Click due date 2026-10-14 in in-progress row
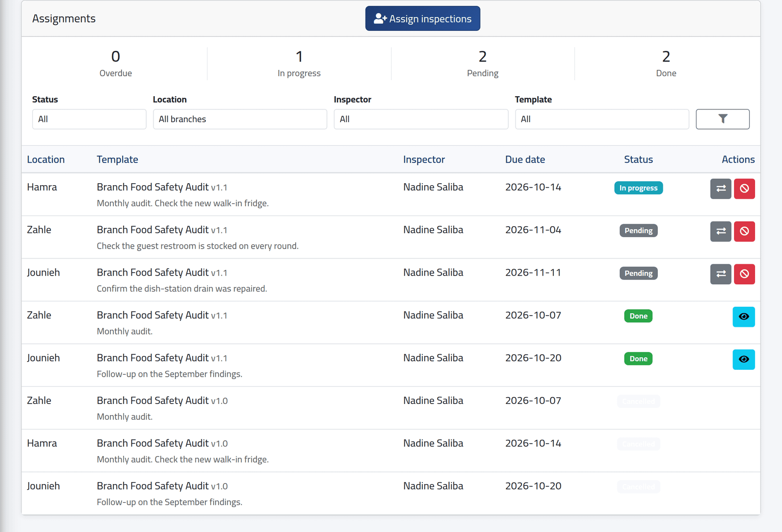The image size is (782, 532). (533, 187)
